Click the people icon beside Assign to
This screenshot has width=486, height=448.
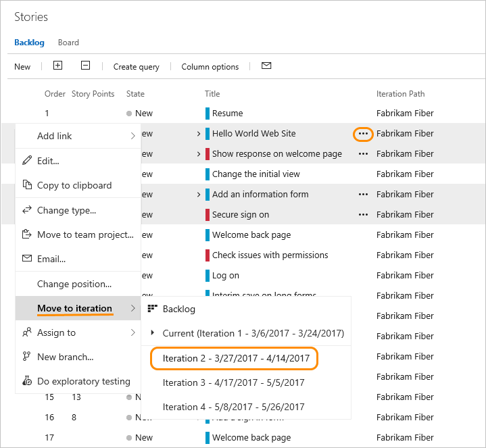pos(27,332)
